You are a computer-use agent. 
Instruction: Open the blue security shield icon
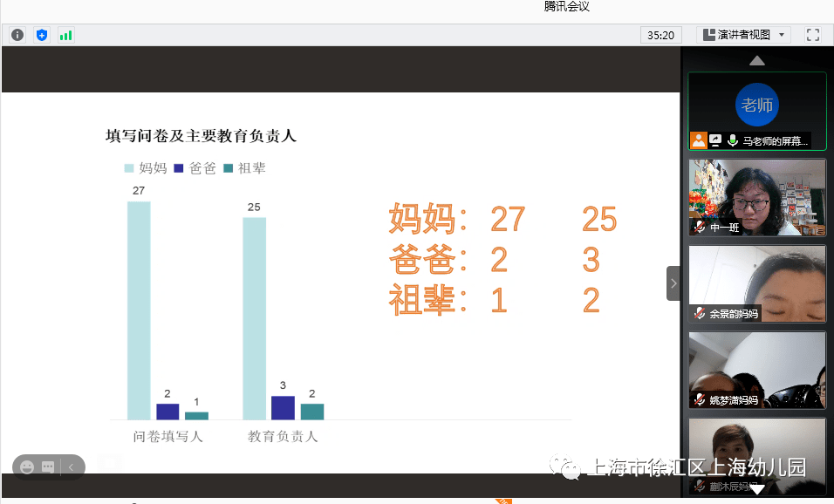point(42,35)
